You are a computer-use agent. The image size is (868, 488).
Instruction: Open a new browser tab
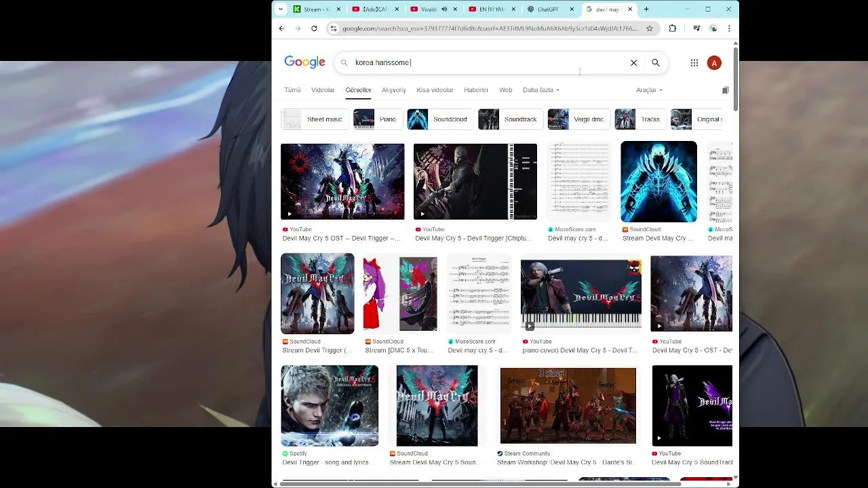646,9
